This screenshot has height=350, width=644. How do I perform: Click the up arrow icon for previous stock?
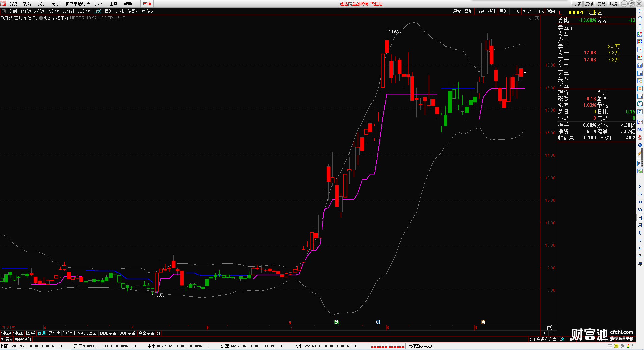tap(640, 19)
